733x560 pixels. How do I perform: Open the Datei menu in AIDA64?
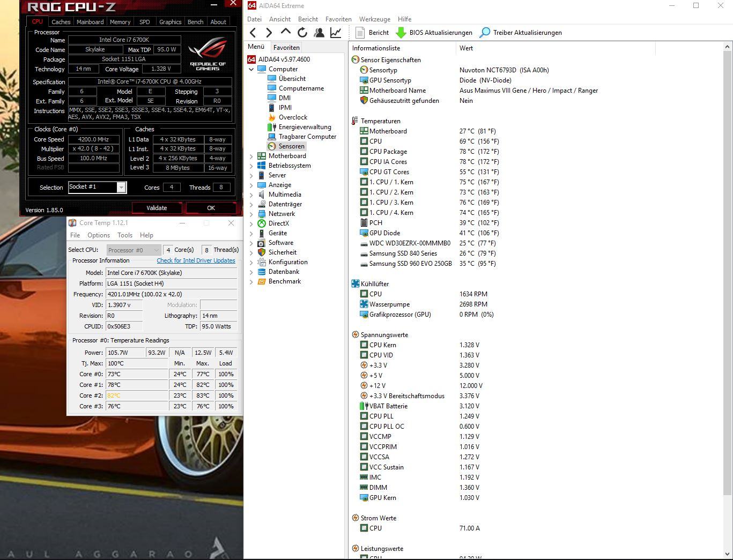click(x=254, y=19)
